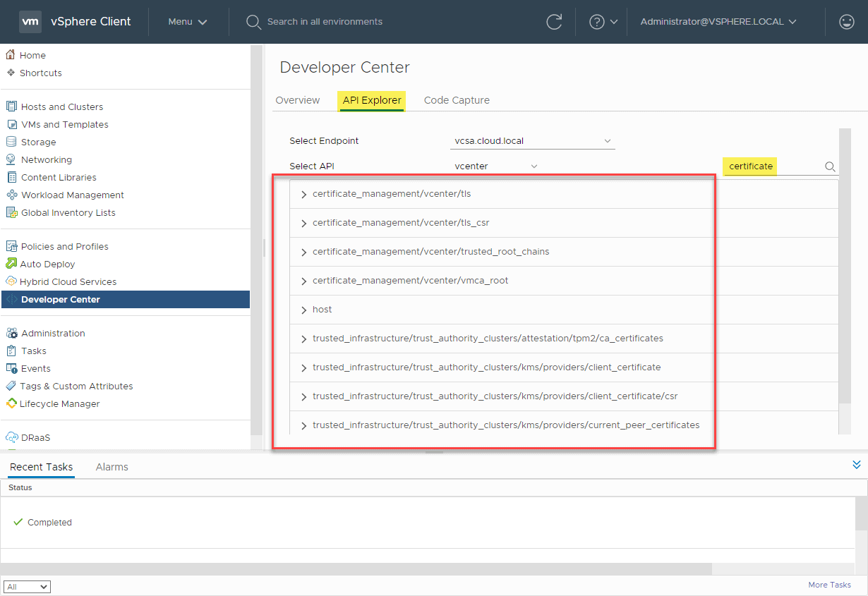The width and height of the screenshot is (868, 596).
Task: Click the Tags & Custom Attributes icon
Action: point(11,386)
